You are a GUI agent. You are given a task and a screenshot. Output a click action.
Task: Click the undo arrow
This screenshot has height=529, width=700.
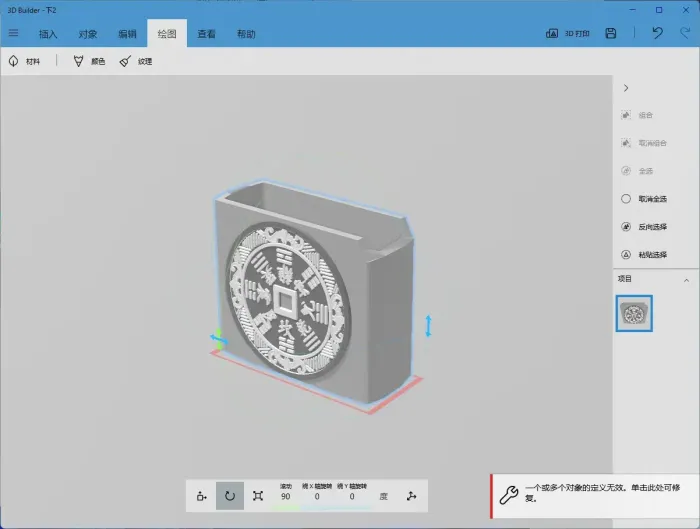coord(657,33)
